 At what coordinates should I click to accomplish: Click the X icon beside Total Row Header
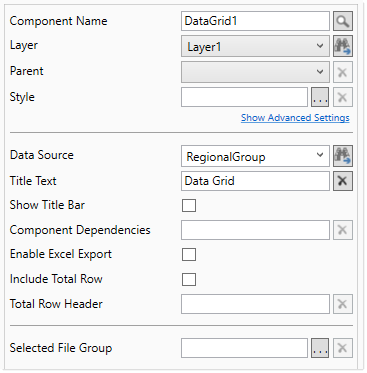[343, 304]
